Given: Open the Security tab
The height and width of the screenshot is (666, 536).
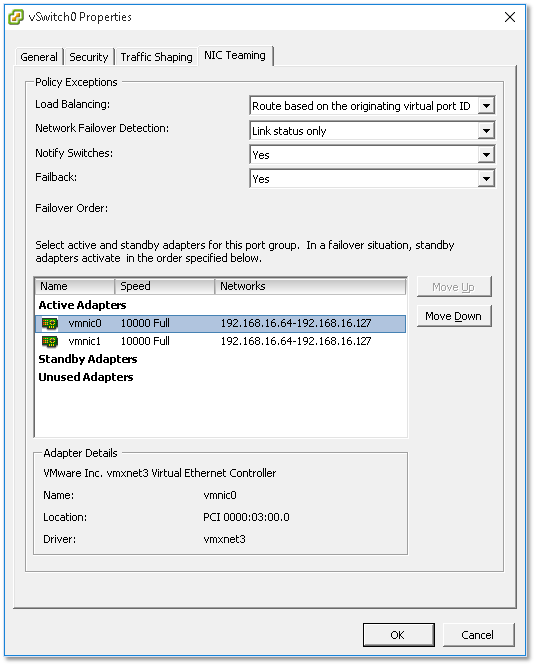Looking at the screenshot, I should point(89,57).
